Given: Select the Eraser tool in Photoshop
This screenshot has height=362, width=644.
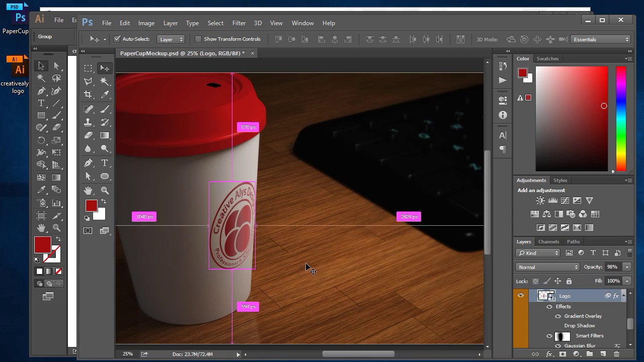Looking at the screenshot, I should point(88,135).
